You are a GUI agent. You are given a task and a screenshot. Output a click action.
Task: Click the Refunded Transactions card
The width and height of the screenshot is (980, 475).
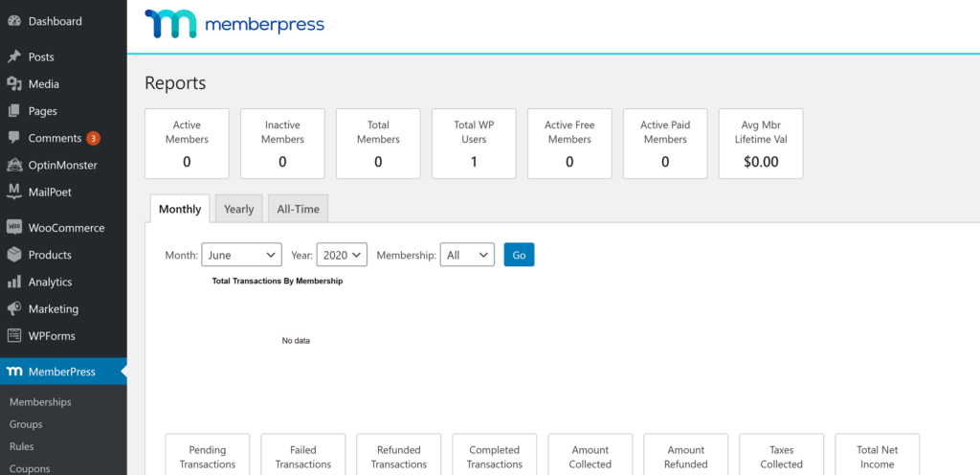tap(399, 454)
